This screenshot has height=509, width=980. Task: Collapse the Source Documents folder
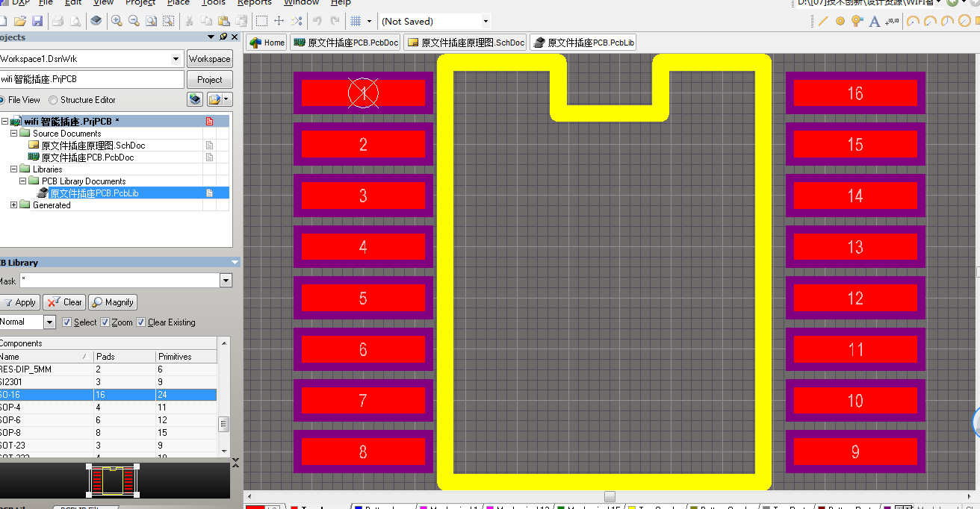(14, 133)
